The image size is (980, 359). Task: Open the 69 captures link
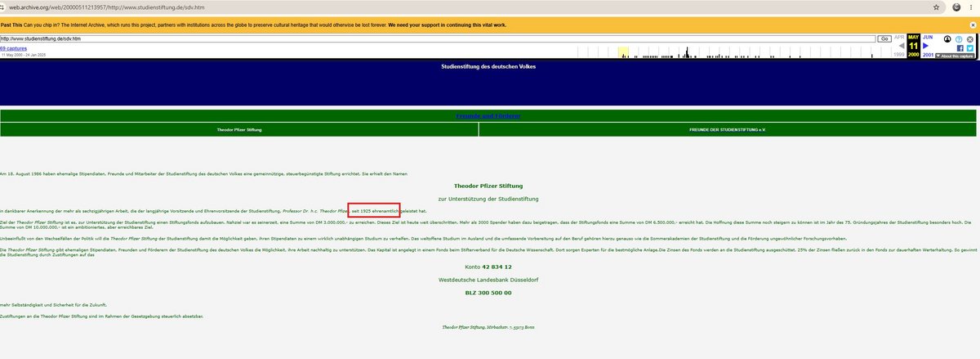point(13,48)
